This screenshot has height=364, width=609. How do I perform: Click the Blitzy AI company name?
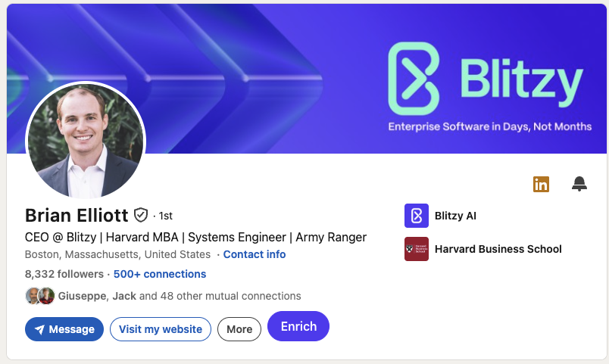455,216
